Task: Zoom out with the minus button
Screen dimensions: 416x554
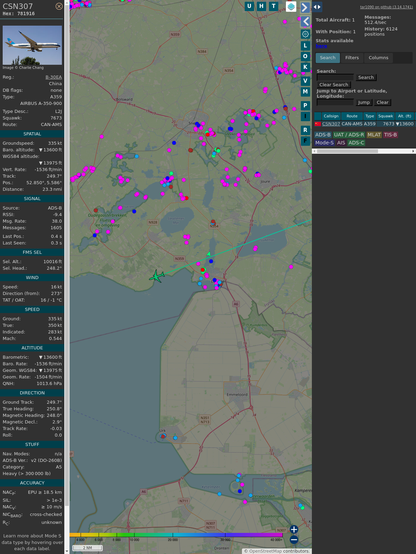Action: click(x=294, y=540)
